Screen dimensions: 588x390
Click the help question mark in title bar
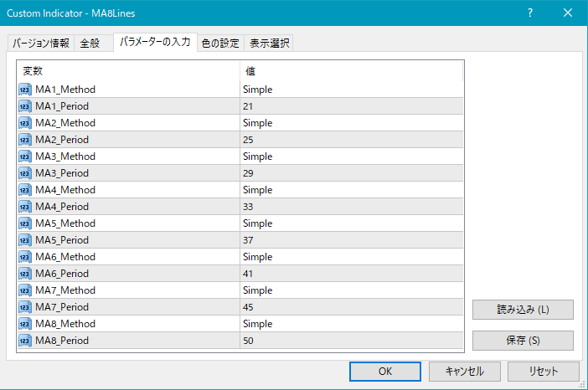click(529, 13)
